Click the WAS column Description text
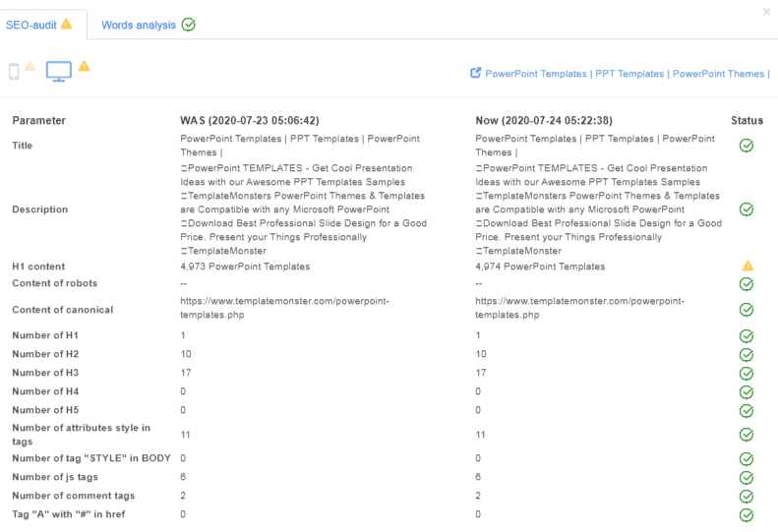Screen dimensions: 778x532 point(304,209)
